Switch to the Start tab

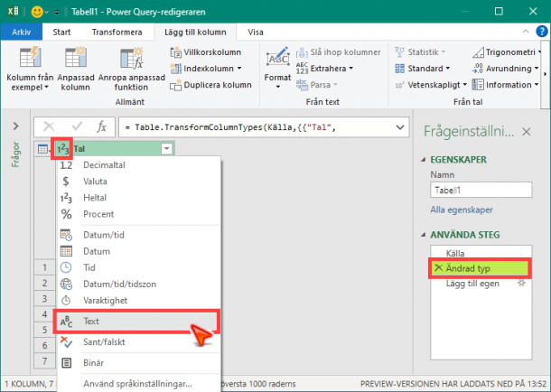coord(61,32)
